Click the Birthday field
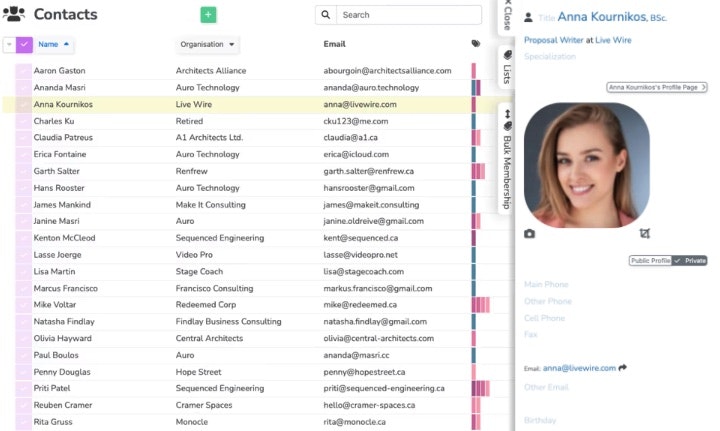720x431 pixels. coord(540,420)
